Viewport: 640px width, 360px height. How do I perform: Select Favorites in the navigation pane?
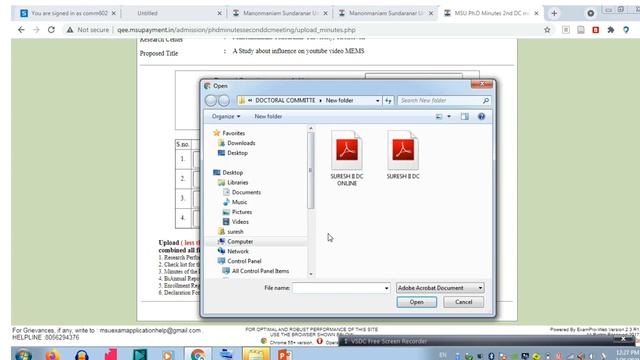point(233,133)
